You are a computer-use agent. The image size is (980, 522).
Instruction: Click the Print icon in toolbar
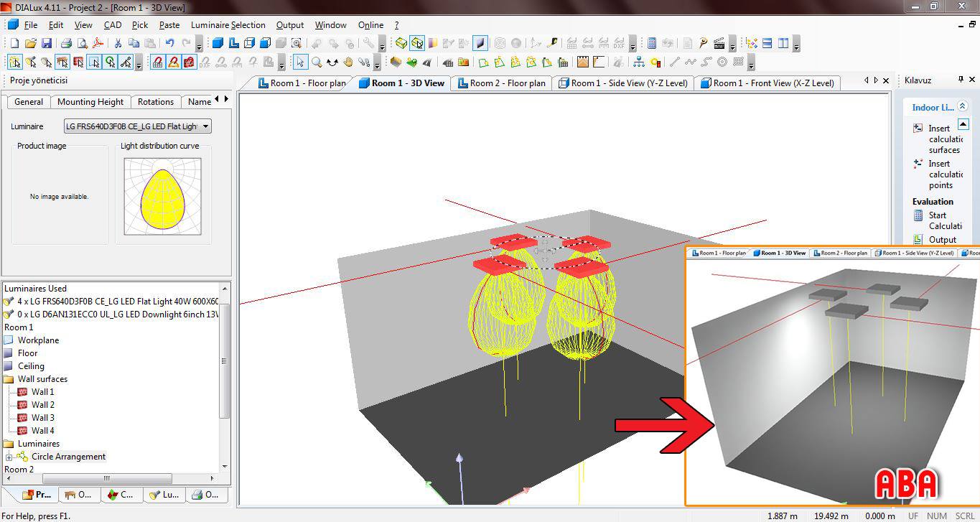click(x=66, y=44)
